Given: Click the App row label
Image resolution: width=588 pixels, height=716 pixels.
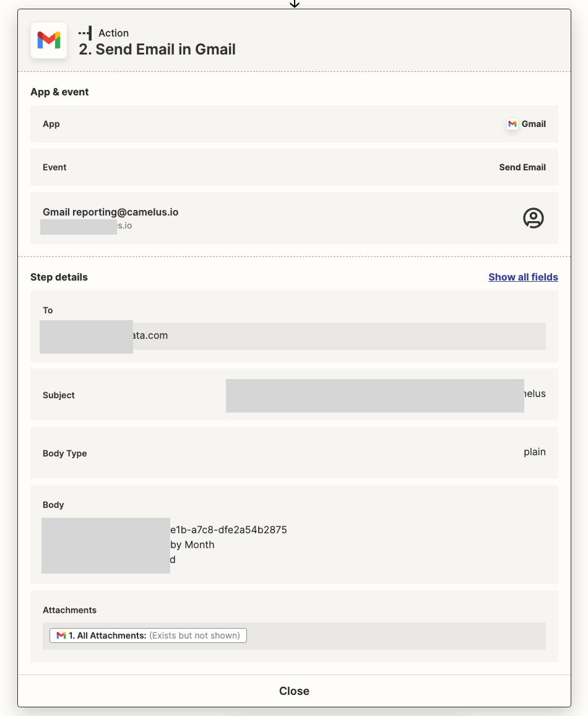Looking at the screenshot, I should (x=51, y=124).
